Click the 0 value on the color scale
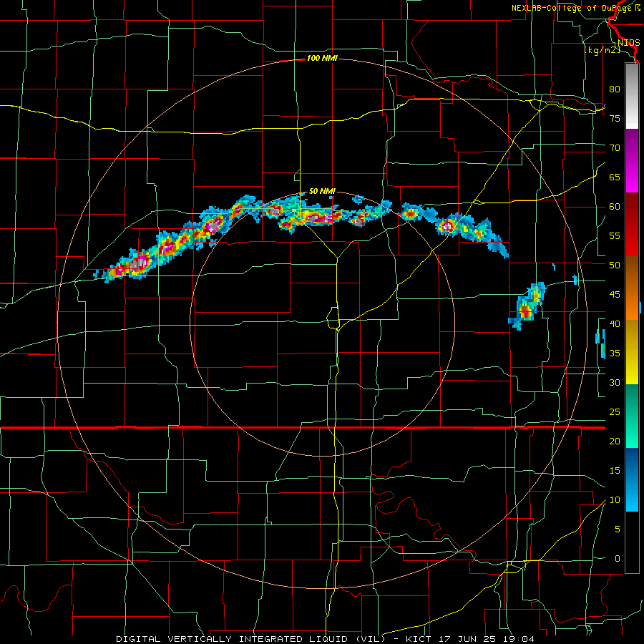644x644 pixels. (x=618, y=559)
